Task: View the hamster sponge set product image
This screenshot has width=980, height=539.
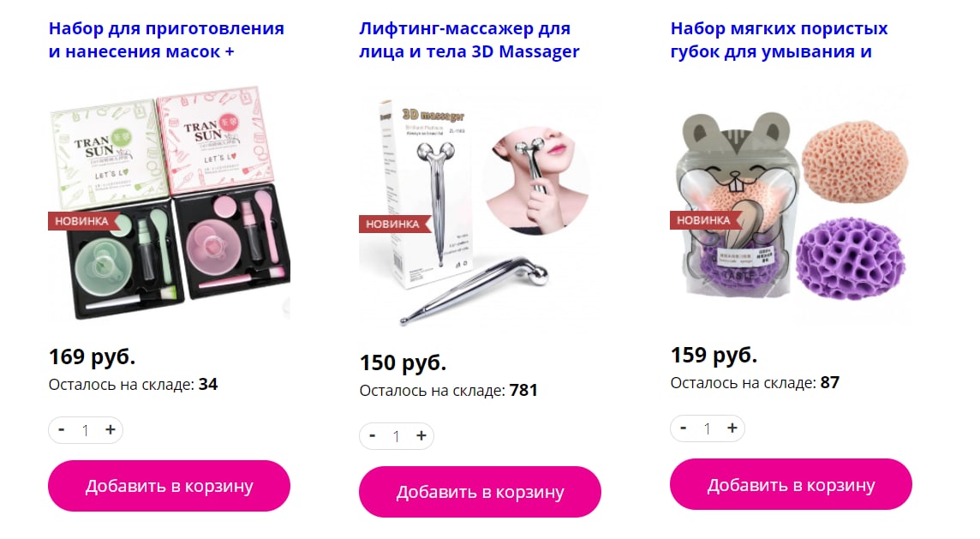Action: click(791, 203)
